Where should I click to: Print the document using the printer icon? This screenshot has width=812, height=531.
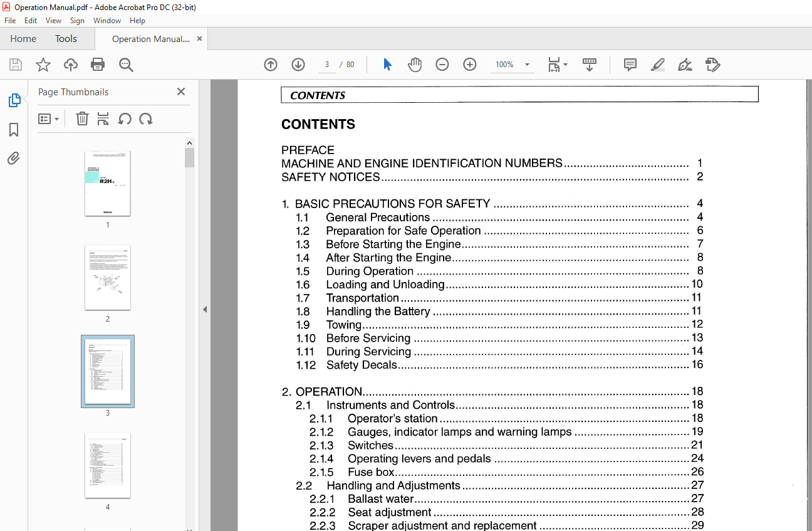click(x=98, y=65)
